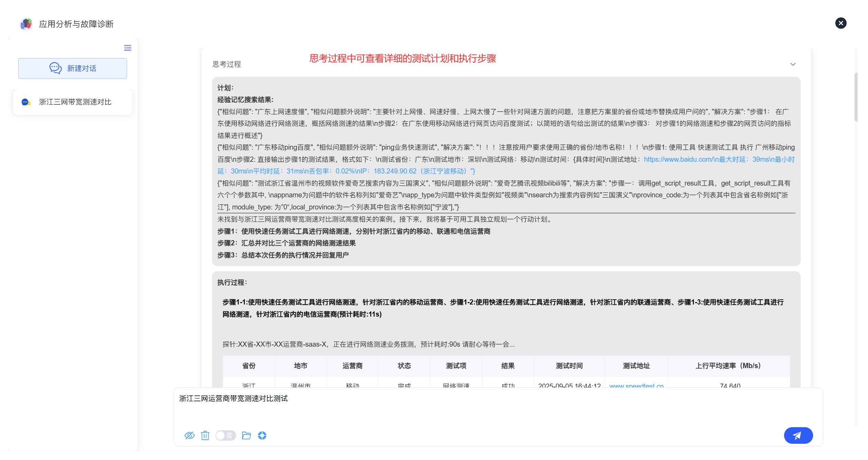The height and width of the screenshot is (460, 868).
Task: Click the app logo next to 应用分析与故障诊断
Action: pos(26,24)
